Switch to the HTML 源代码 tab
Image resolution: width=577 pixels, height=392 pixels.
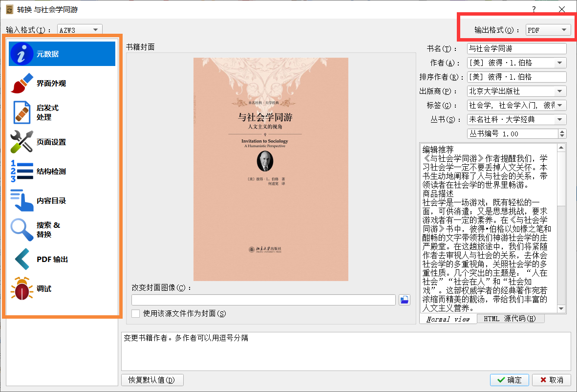pyautogui.click(x=510, y=319)
